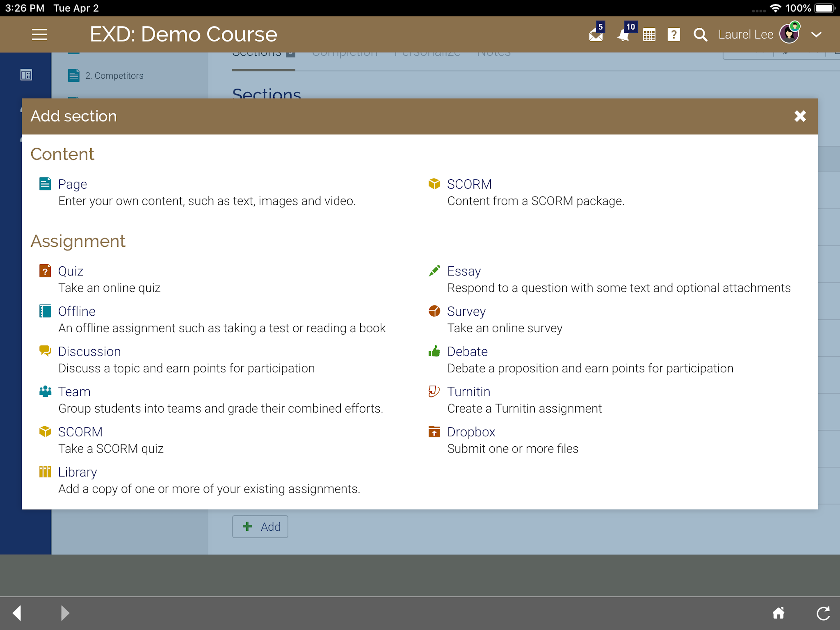Open the search magnifier icon
This screenshot has height=630, width=840.
click(700, 35)
